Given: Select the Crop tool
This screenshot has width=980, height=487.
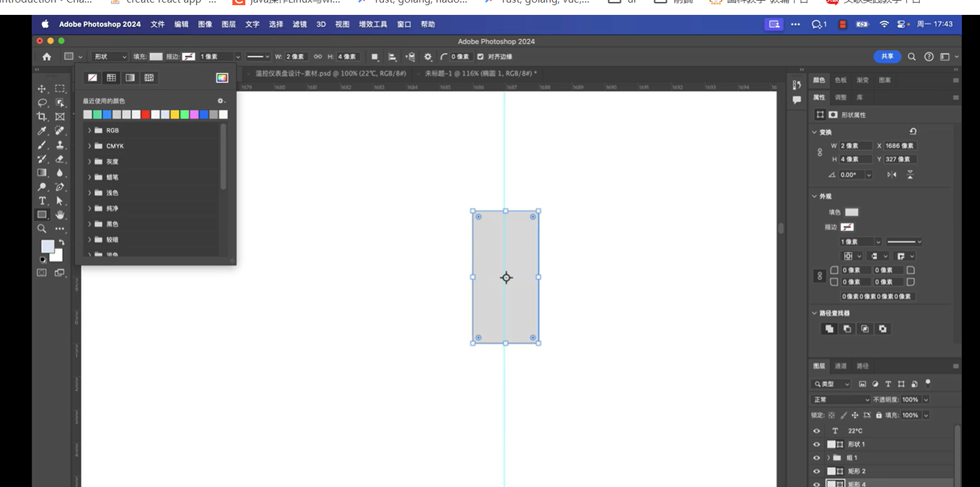Looking at the screenshot, I should 42,117.
